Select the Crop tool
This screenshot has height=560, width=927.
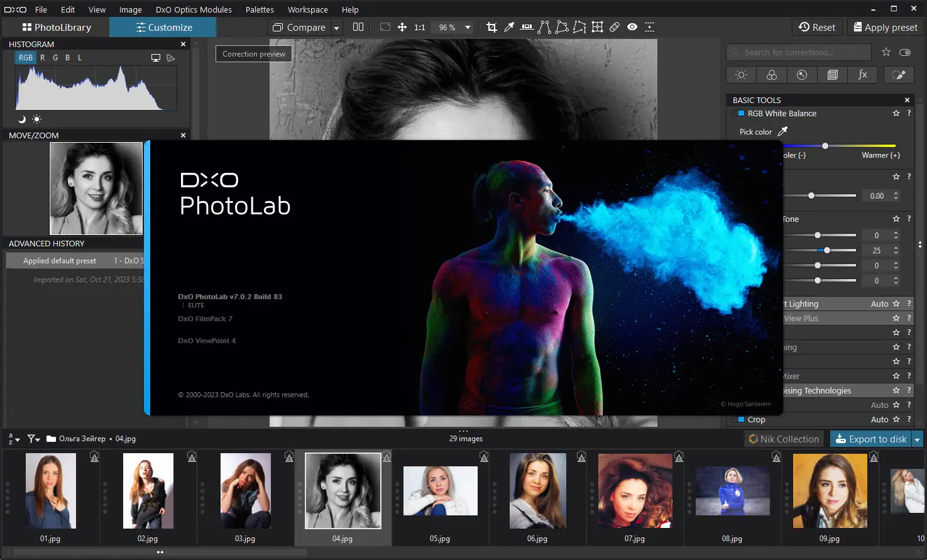click(492, 27)
